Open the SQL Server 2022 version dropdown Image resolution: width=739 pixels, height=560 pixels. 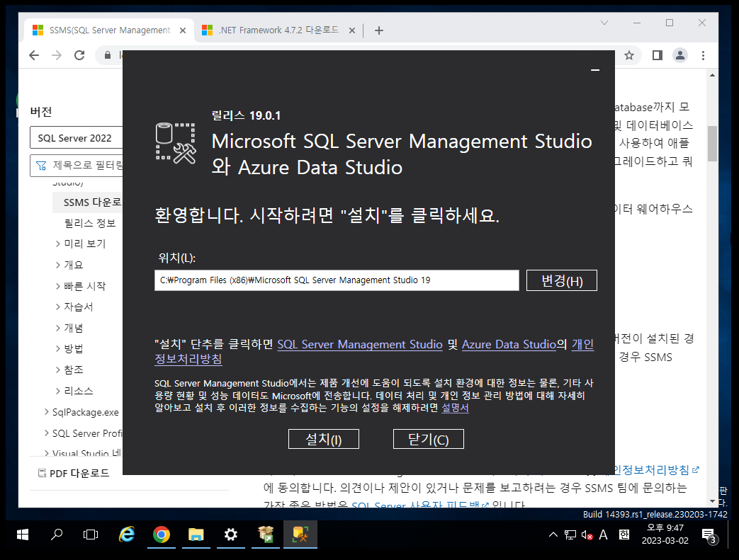click(x=77, y=138)
